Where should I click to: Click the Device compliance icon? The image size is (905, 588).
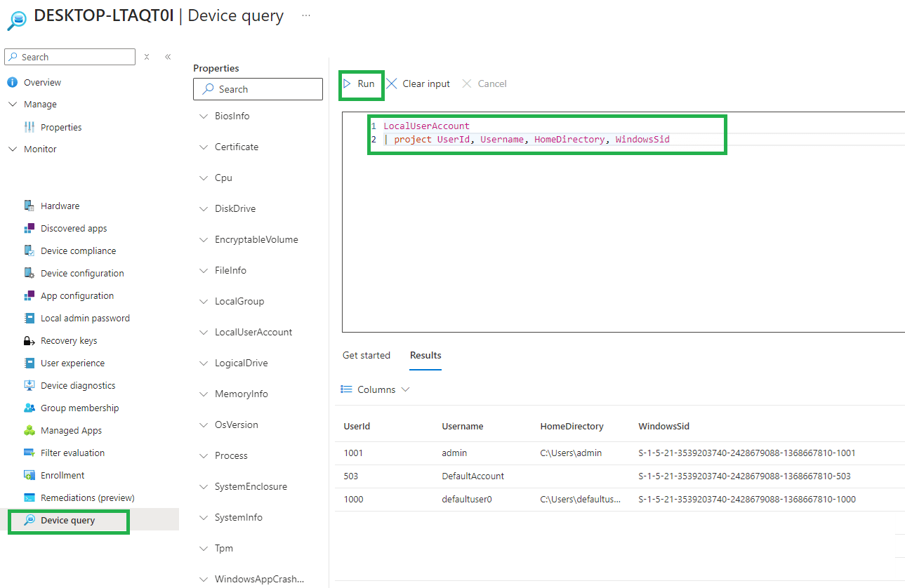[29, 250]
